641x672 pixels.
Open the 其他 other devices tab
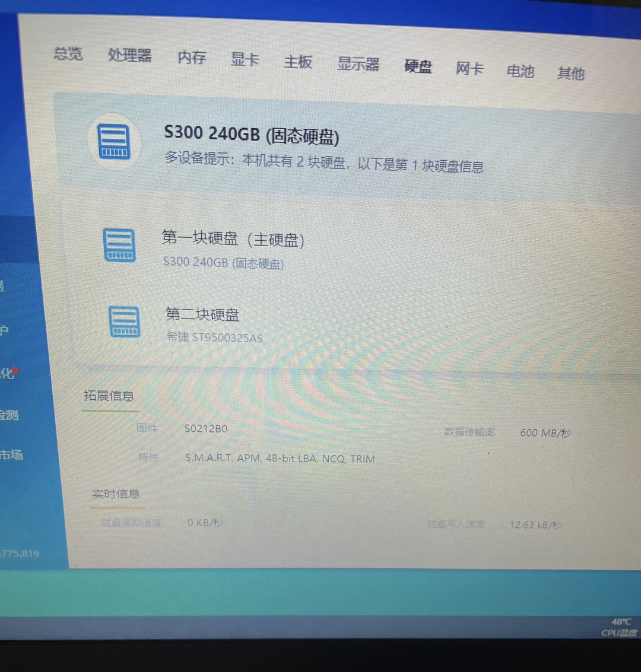570,74
